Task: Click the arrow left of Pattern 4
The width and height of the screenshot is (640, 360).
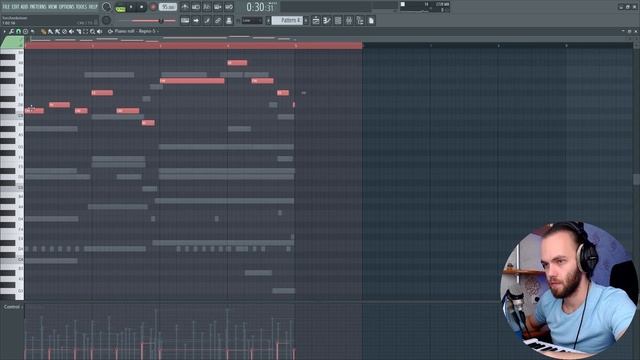Action: coord(269,20)
